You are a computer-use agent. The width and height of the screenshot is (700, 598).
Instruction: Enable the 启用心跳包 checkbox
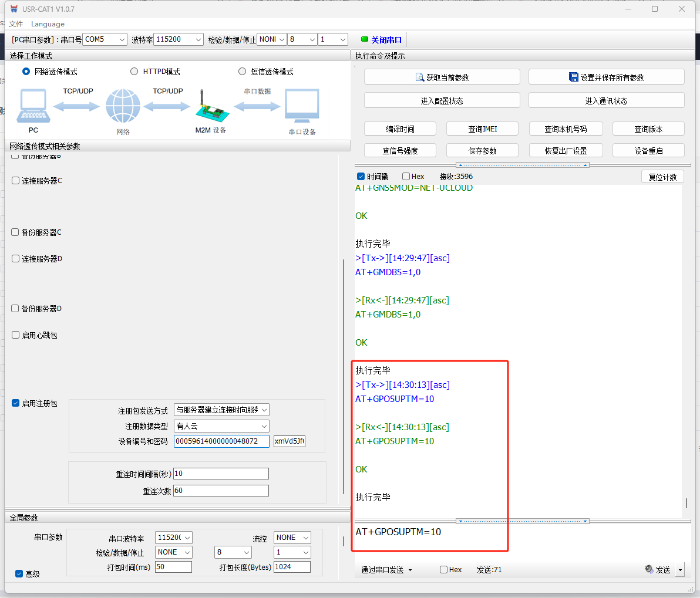click(16, 335)
